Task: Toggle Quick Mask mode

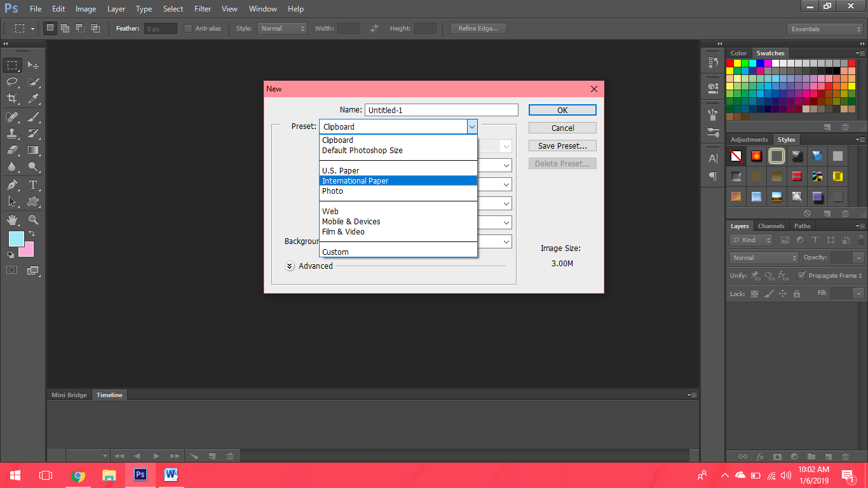Action: pyautogui.click(x=12, y=270)
